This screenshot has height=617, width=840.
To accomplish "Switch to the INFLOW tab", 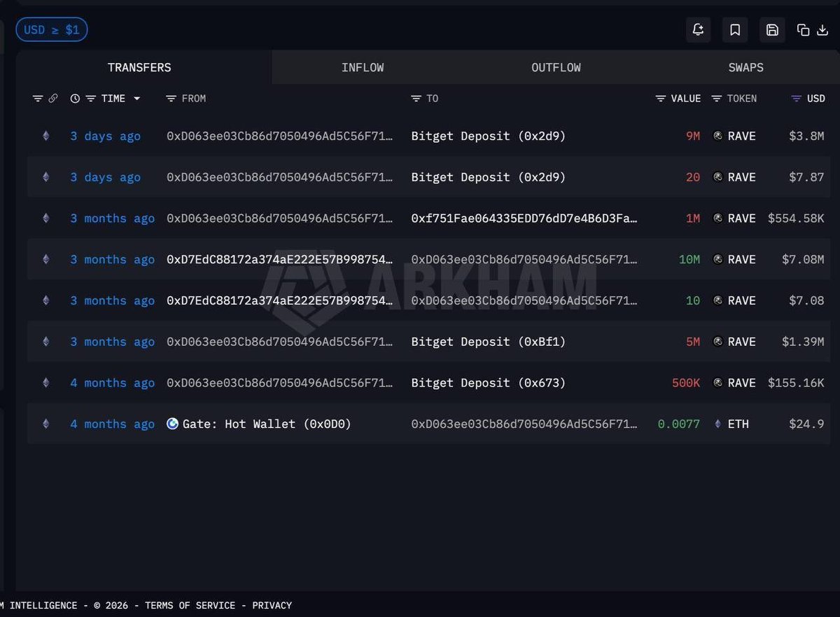I will click(363, 68).
